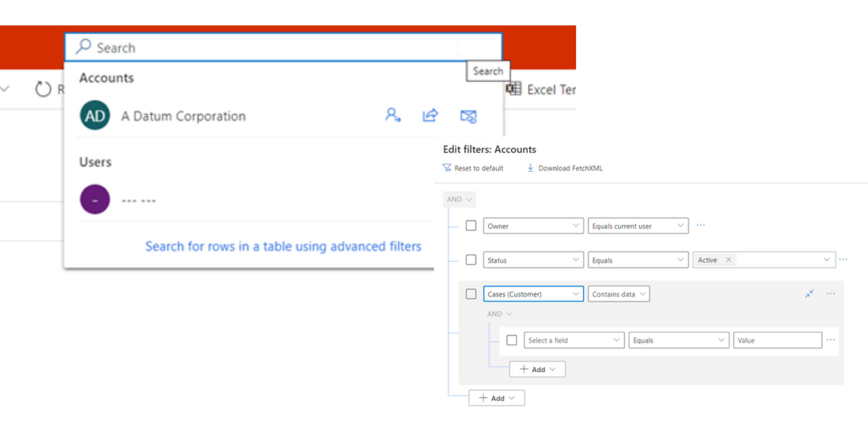868x434 pixels.
Task: Expand the Select a field dropdown
Action: point(573,340)
